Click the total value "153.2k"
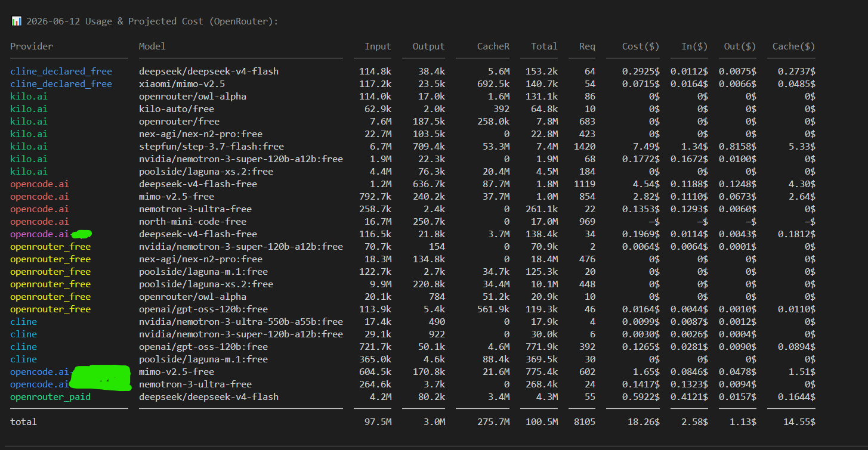The width and height of the screenshot is (868, 450). coord(542,72)
